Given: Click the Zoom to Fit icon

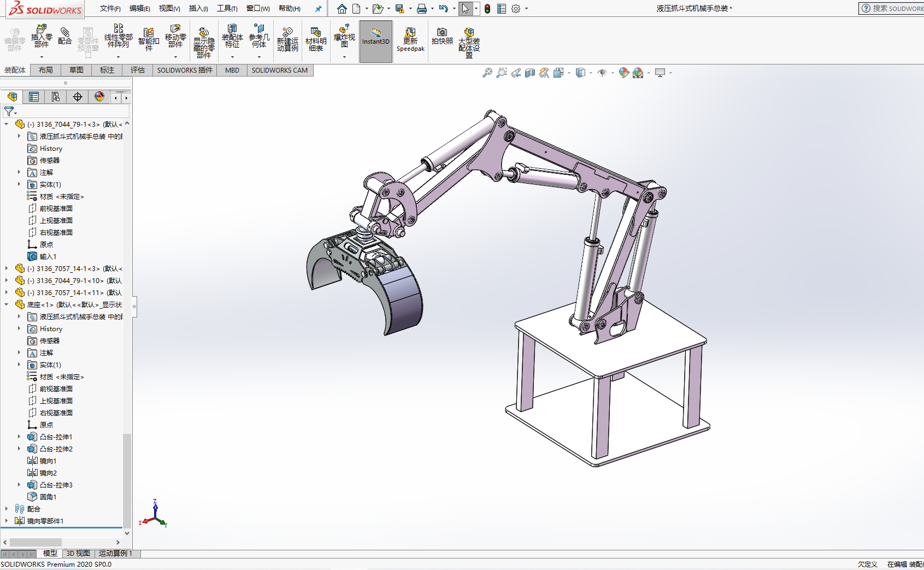Looking at the screenshot, I should pyautogui.click(x=487, y=73).
